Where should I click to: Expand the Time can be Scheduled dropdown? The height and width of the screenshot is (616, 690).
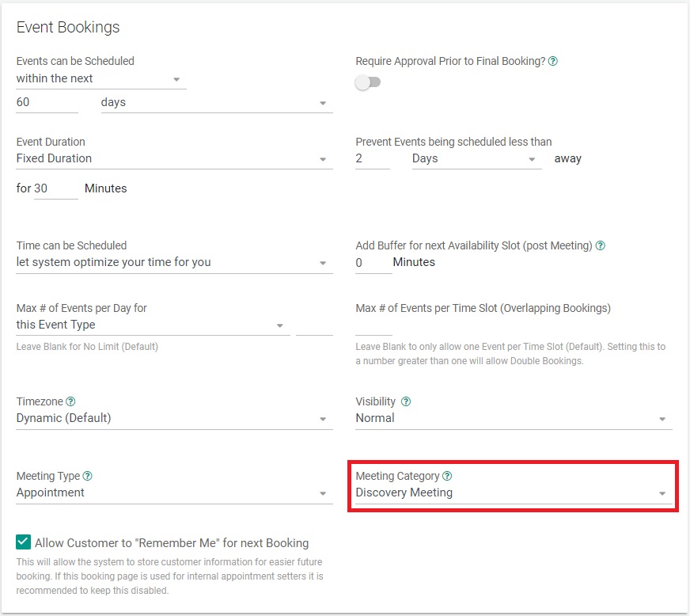point(174,263)
